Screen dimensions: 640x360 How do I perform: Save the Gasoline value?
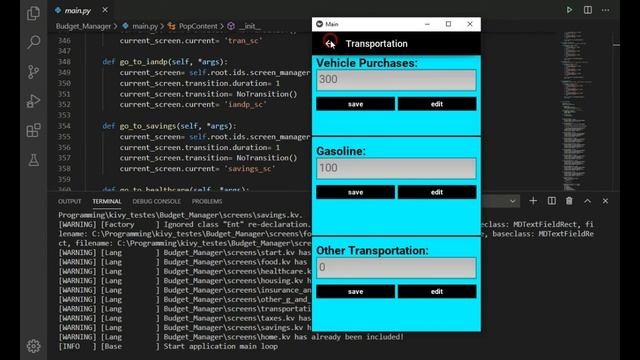click(x=356, y=192)
